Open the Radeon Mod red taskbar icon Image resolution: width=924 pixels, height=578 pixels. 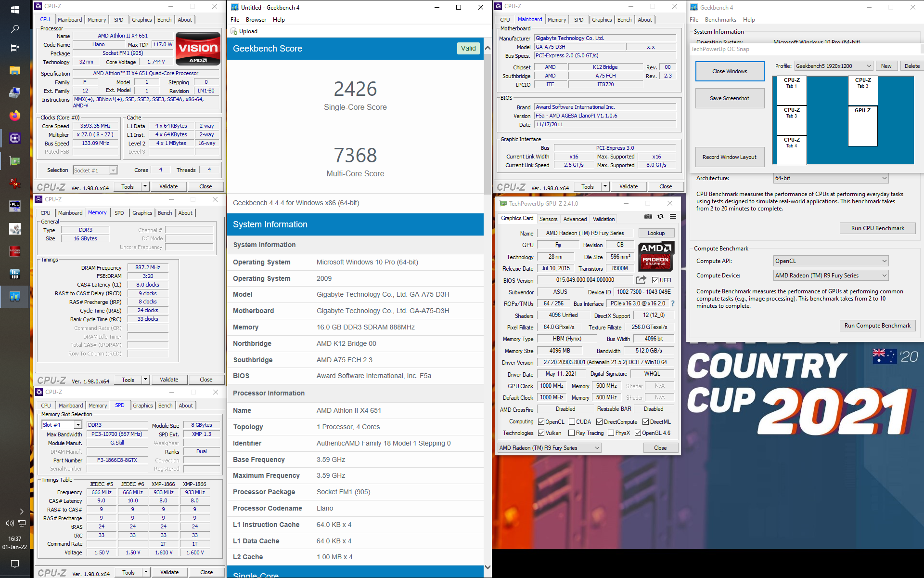14,251
